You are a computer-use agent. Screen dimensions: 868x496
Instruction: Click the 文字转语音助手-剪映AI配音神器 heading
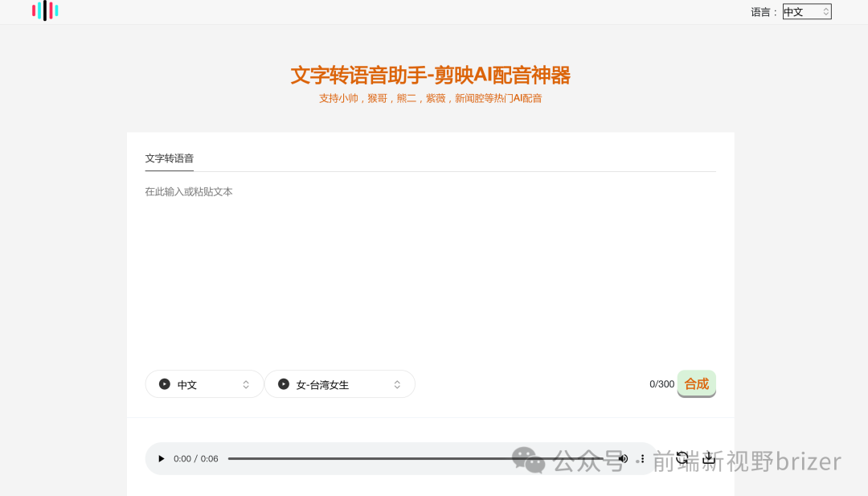coord(430,76)
